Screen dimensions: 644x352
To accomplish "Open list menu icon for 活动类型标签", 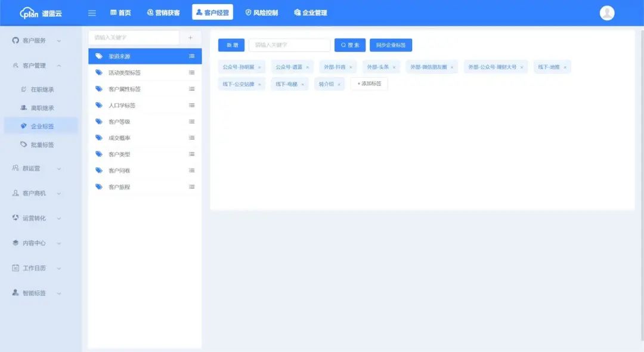I will tap(191, 73).
